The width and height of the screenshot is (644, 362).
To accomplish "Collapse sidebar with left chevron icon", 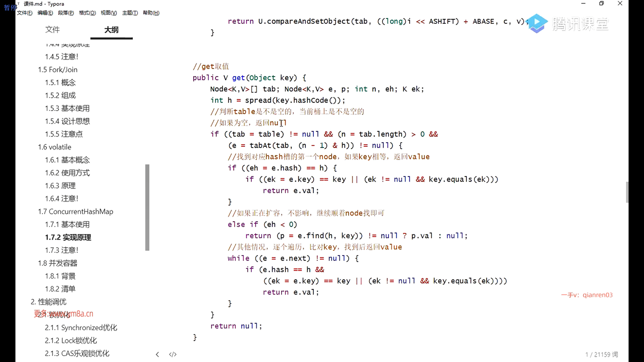I will click(x=157, y=354).
